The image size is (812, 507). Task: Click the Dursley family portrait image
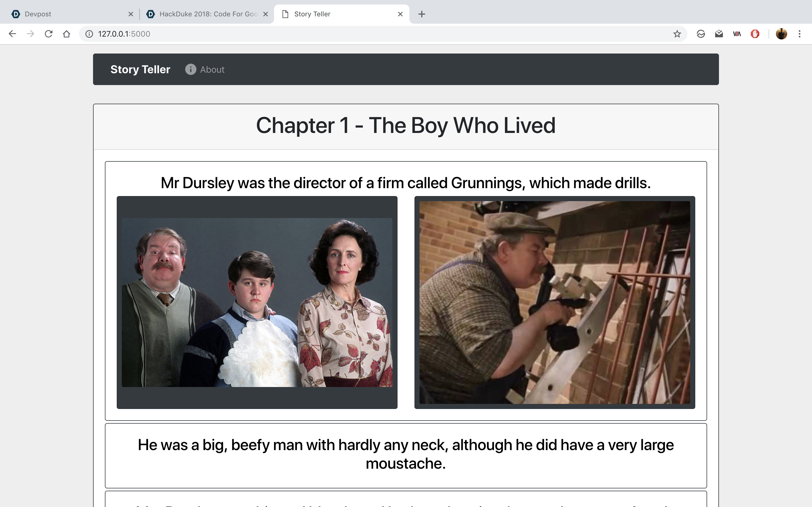pos(257,303)
